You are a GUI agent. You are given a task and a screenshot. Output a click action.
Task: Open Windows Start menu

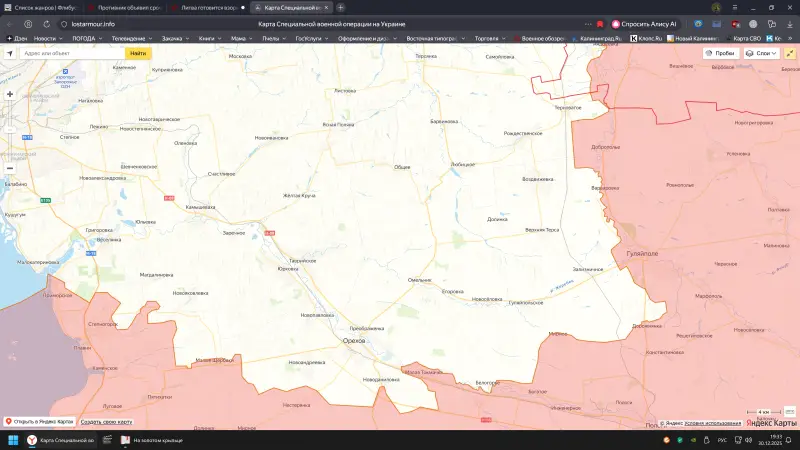(13, 439)
